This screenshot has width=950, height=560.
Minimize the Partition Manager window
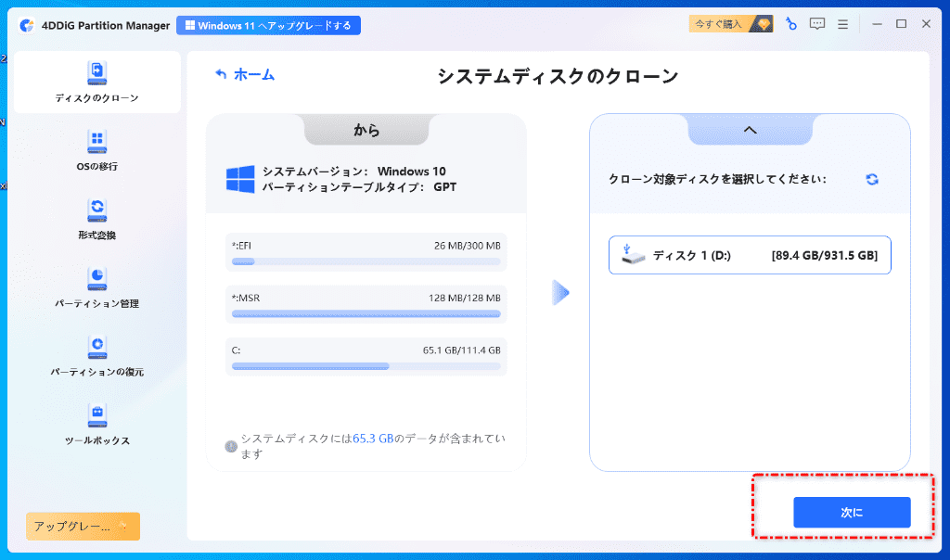pos(877,24)
